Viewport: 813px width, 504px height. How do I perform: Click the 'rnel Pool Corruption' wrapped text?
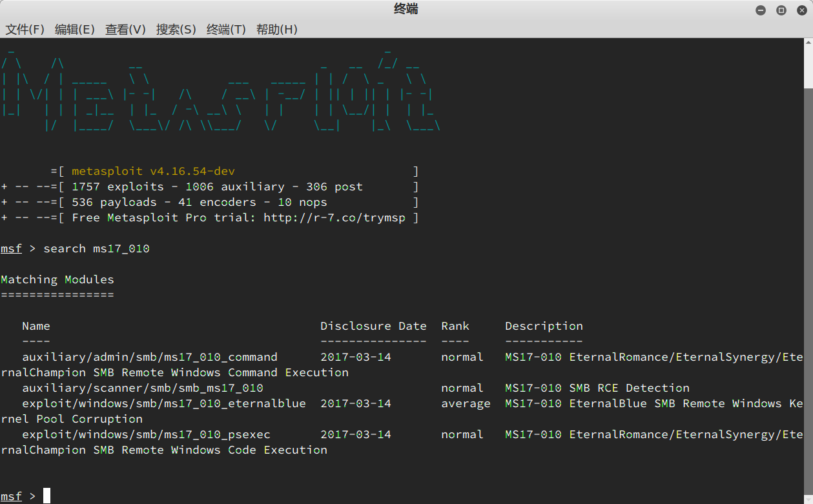[72, 419]
